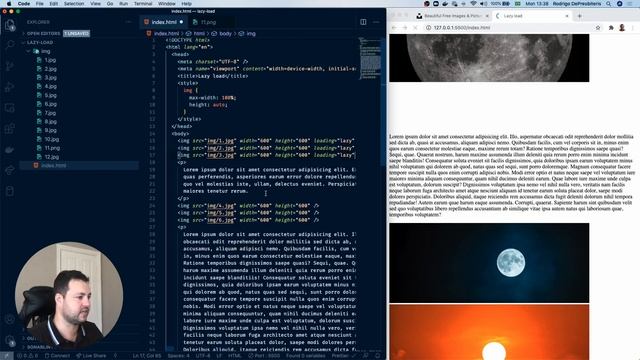
Task: Open the File menu
Action: 40,4
